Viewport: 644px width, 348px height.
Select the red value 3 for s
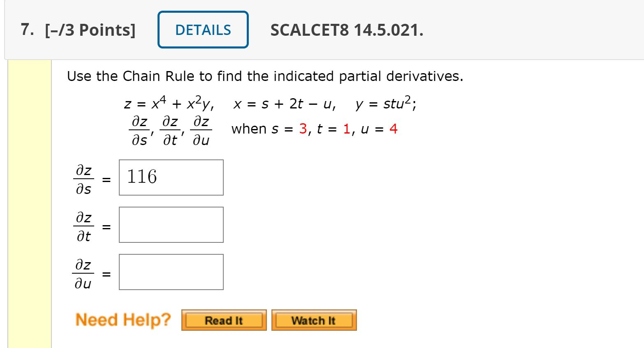[x=303, y=129]
